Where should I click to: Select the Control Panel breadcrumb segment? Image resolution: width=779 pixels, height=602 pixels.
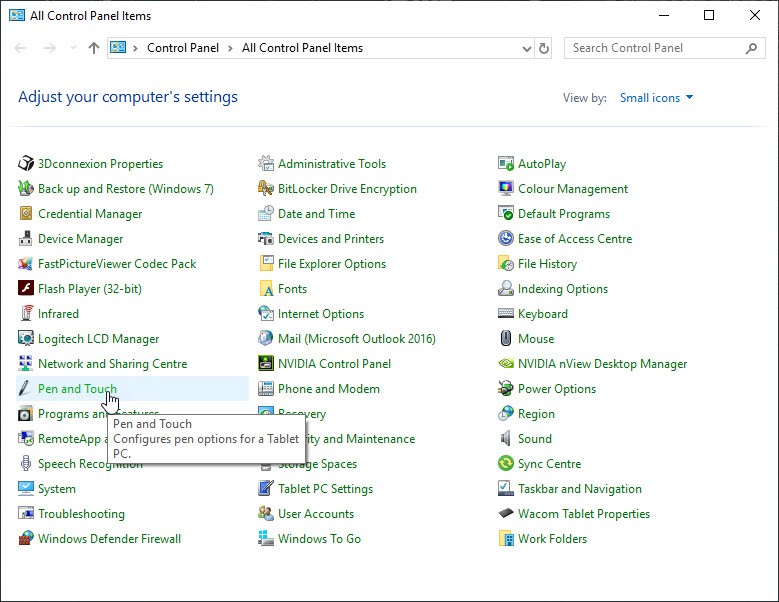[183, 48]
